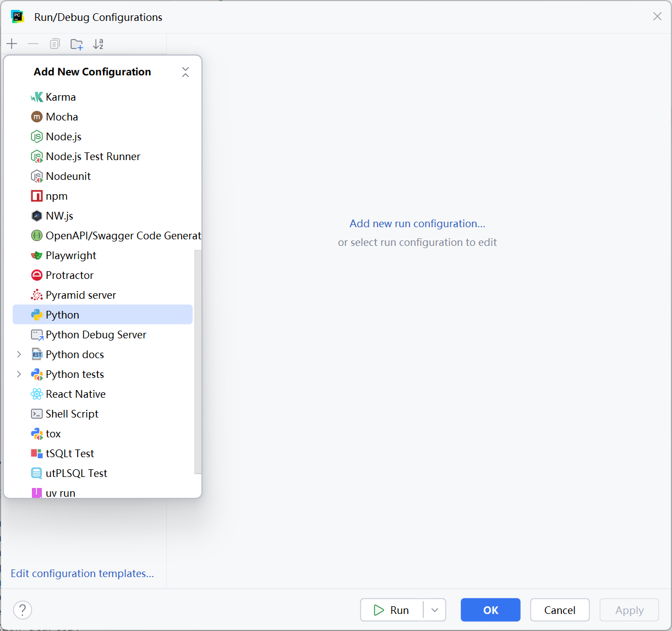672x631 pixels.
Task: Select Python in the configuration list
Action: tap(62, 315)
